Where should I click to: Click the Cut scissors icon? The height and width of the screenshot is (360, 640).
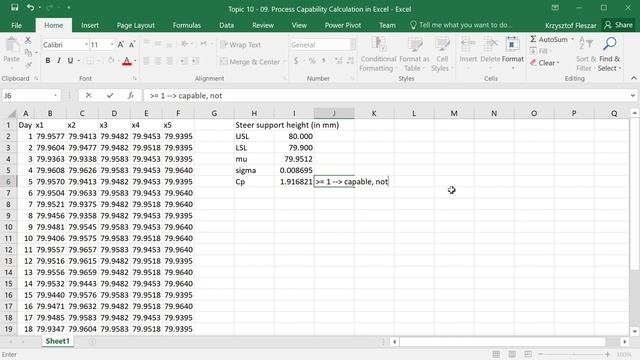point(28,40)
